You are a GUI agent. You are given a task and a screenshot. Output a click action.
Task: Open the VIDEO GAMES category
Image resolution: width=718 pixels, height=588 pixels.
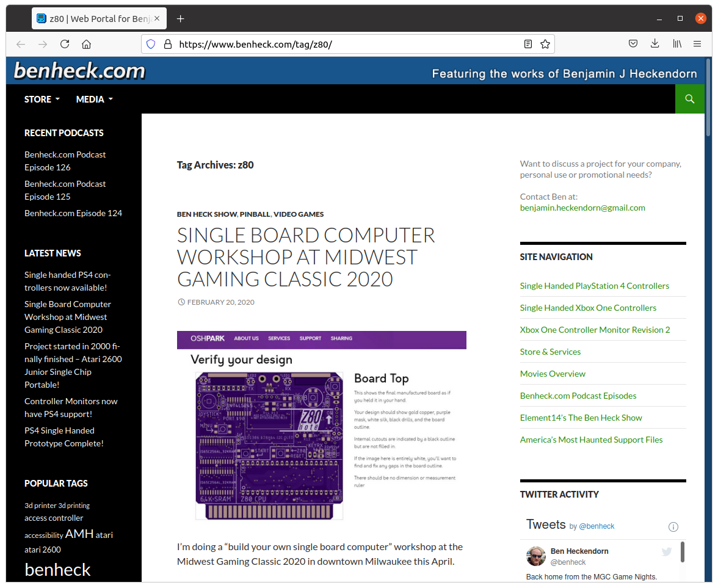coord(299,214)
